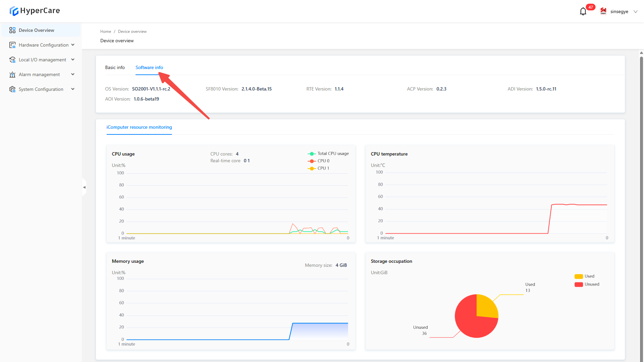Select iComputer resource monitoring tab
Viewport: 644px width, 362px height.
(139, 127)
